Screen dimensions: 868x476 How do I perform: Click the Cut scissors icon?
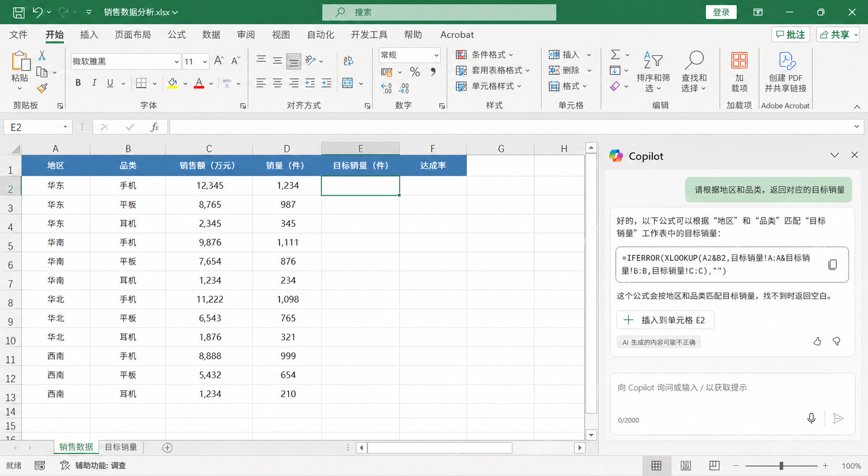pyautogui.click(x=42, y=55)
